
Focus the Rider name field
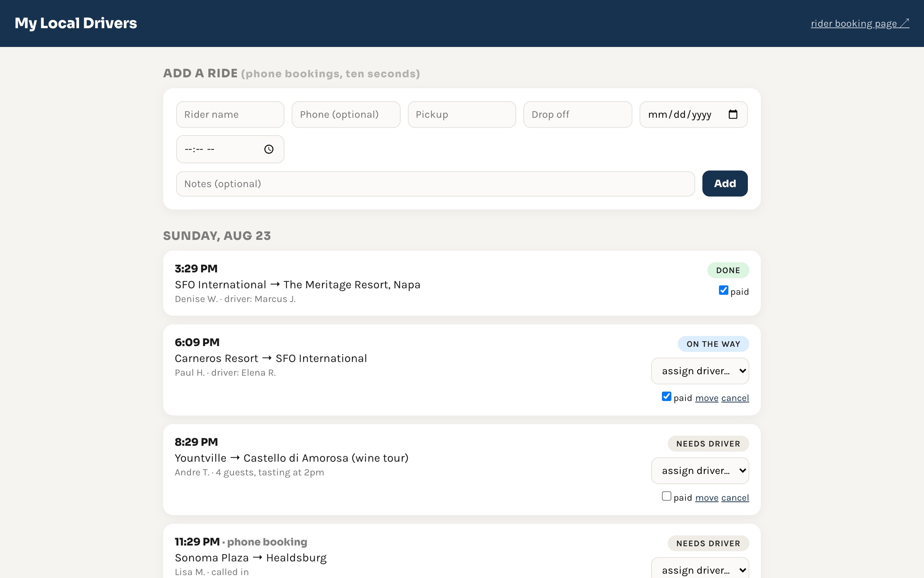[230, 114]
